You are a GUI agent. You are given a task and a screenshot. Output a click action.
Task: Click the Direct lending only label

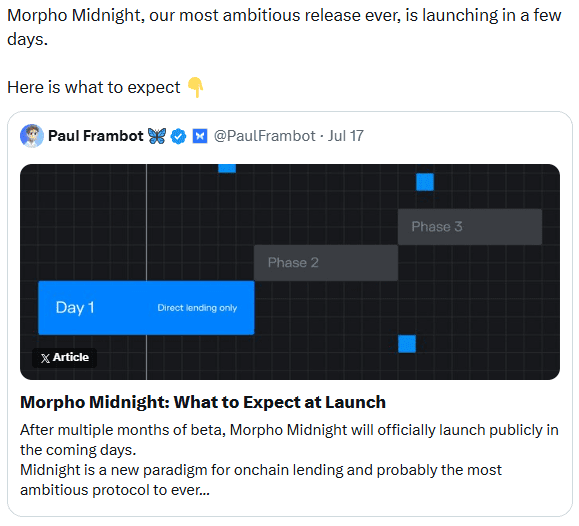coord(197,308)
